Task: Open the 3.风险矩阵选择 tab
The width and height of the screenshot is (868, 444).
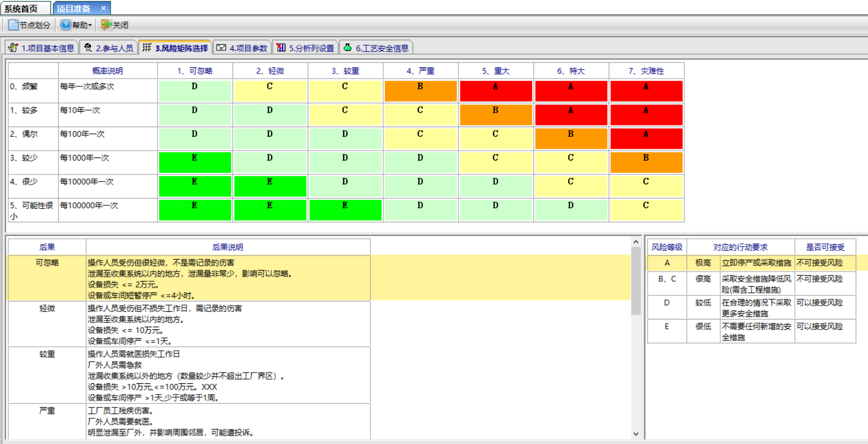Action: point(175,48)
